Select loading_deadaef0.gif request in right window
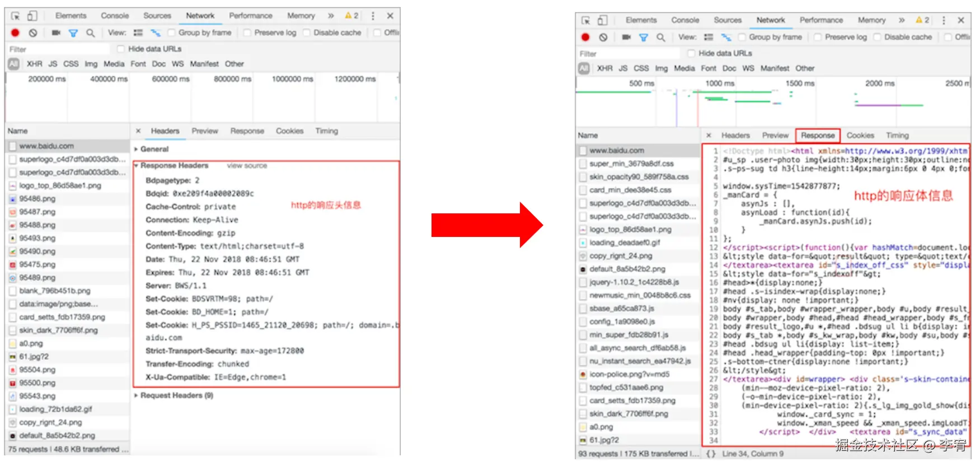Screen dimensions: 980x466 coord(638,243)
